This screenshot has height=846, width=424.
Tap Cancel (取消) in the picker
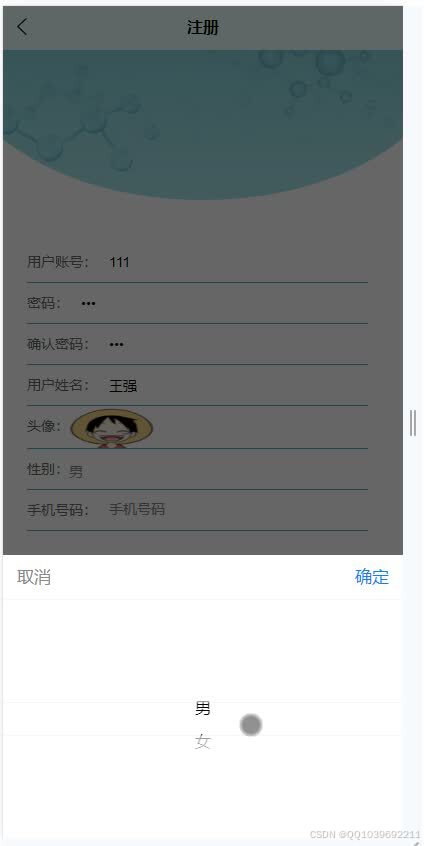pyautogui.click(x=34, y=577)
